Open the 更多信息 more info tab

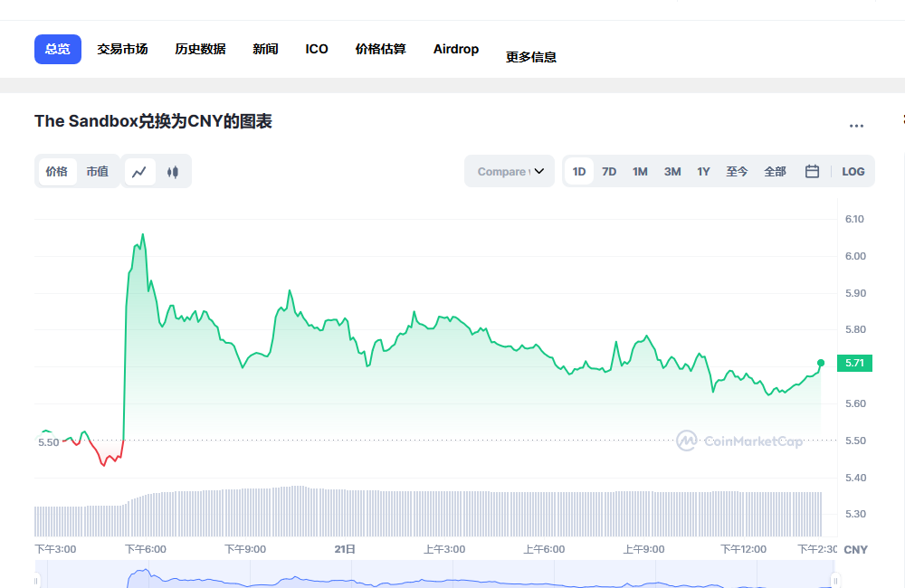coord(531,57)
